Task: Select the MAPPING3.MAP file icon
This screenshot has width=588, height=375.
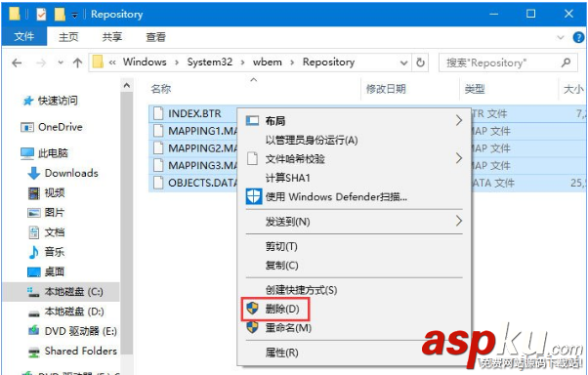Action: [x=158, y=165]
